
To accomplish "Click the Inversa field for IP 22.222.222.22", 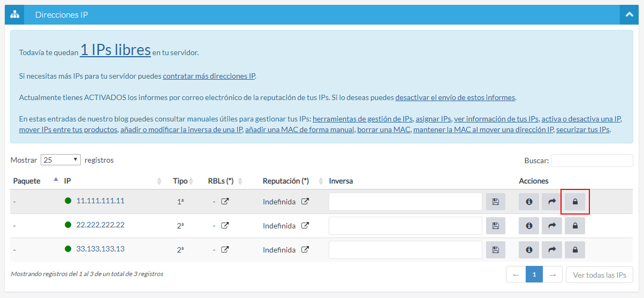I will click(405, 226).
